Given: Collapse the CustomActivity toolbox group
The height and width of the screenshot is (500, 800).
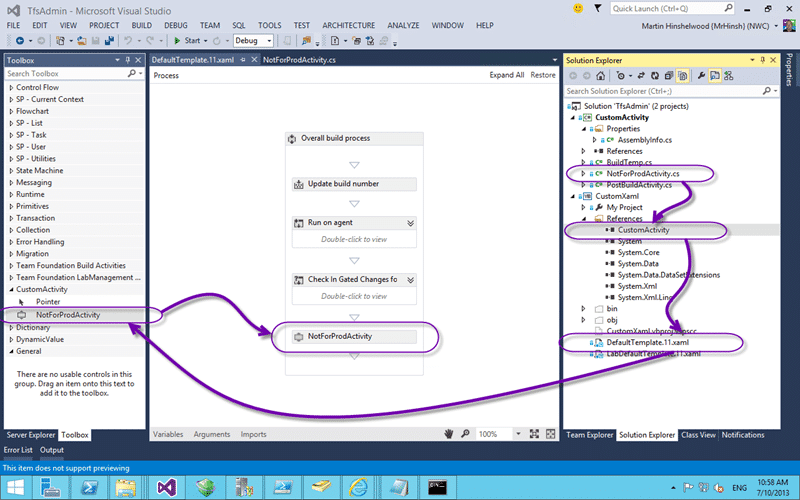Looking at the screenshot, I should pyautogui.click(x=11, y=289).
